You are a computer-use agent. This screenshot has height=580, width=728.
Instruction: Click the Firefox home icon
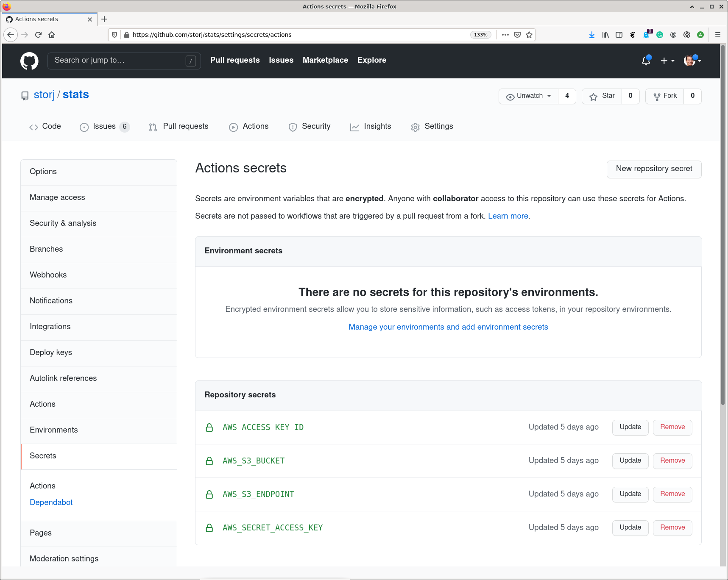52,35
